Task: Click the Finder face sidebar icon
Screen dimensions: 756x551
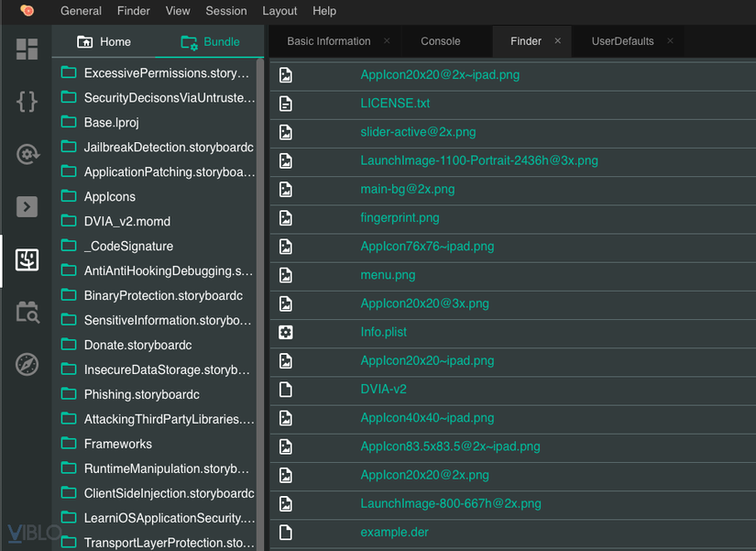Action: click(x=27, y=259)
